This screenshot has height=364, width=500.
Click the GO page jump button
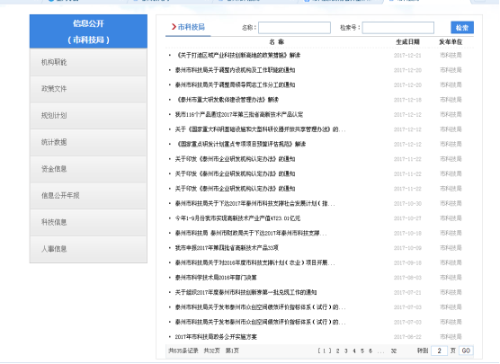466,351
